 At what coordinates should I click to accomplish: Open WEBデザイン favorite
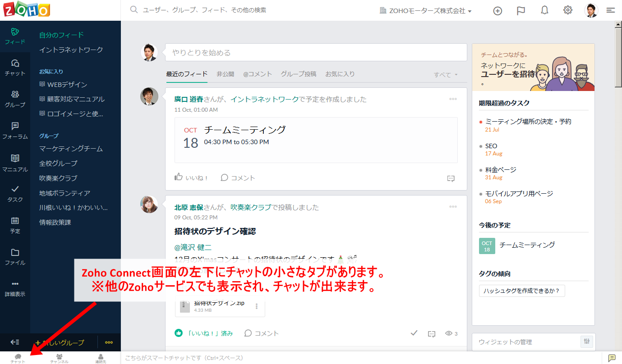(x=64, y=84)
